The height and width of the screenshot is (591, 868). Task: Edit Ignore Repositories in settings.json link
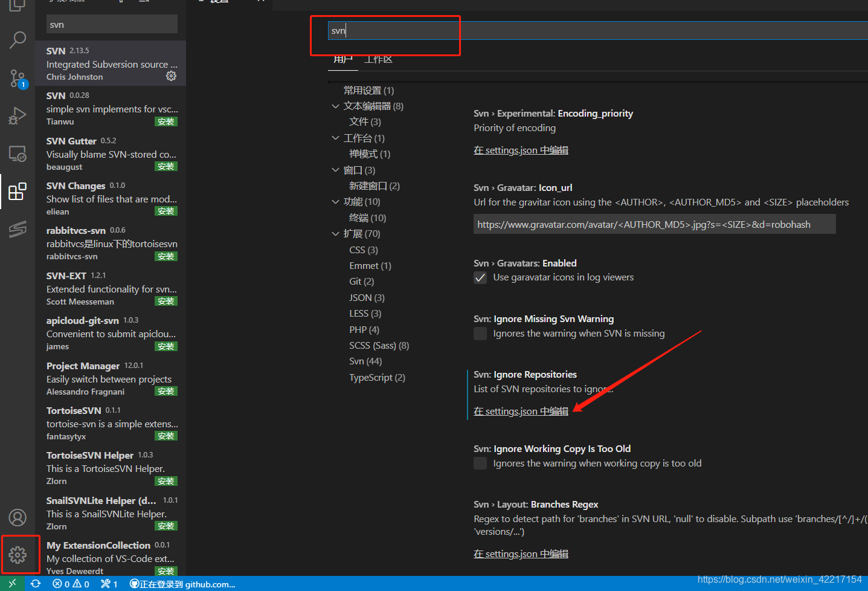point(521,412)
